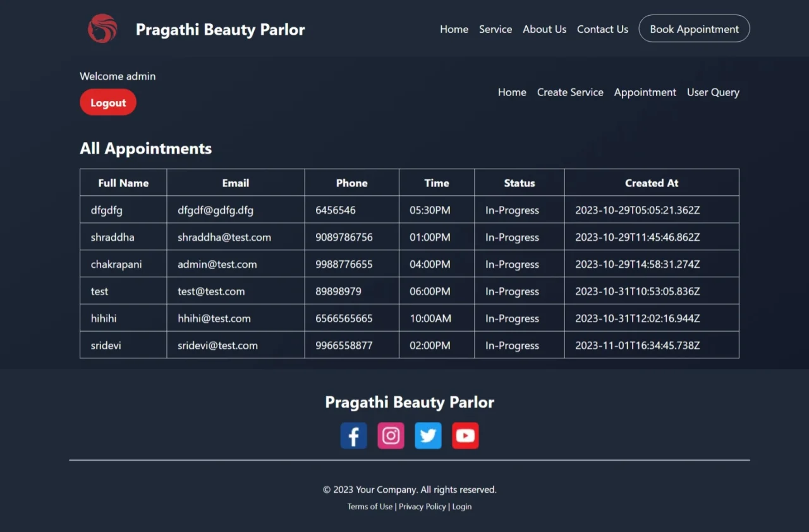Click the red Logout button
Viewport: 809px width, 532px height.
tap(108, 102)
